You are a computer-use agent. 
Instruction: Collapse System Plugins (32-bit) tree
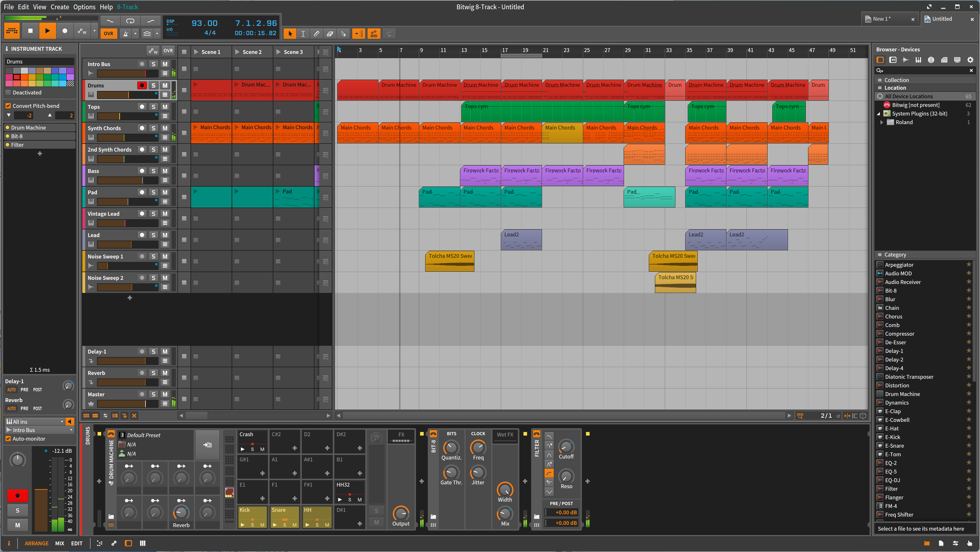879,114
